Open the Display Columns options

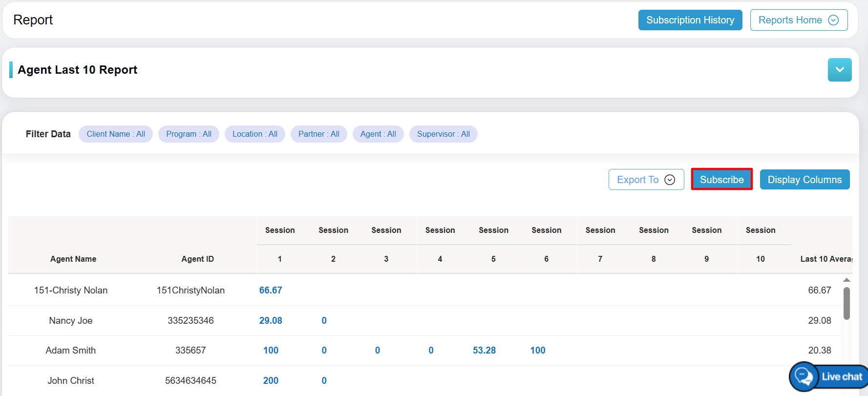pyautogui.click(x=804, y=180)
